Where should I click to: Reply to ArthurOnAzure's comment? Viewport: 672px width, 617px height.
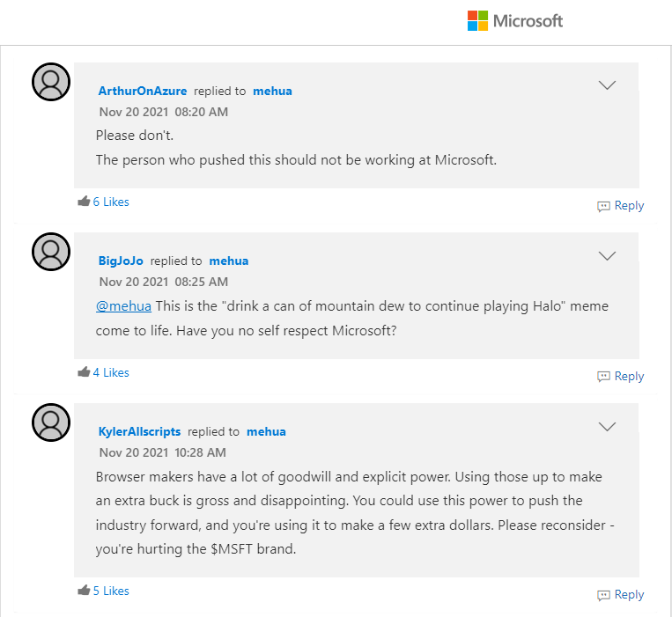pyautogui.click(x=621, y=206)
